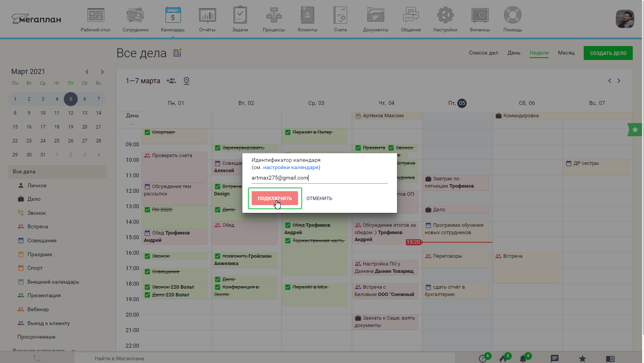Toggle the Звонок 220 Вольт checkbox
This screenshot has width=644, height=363.
[147, 287]
